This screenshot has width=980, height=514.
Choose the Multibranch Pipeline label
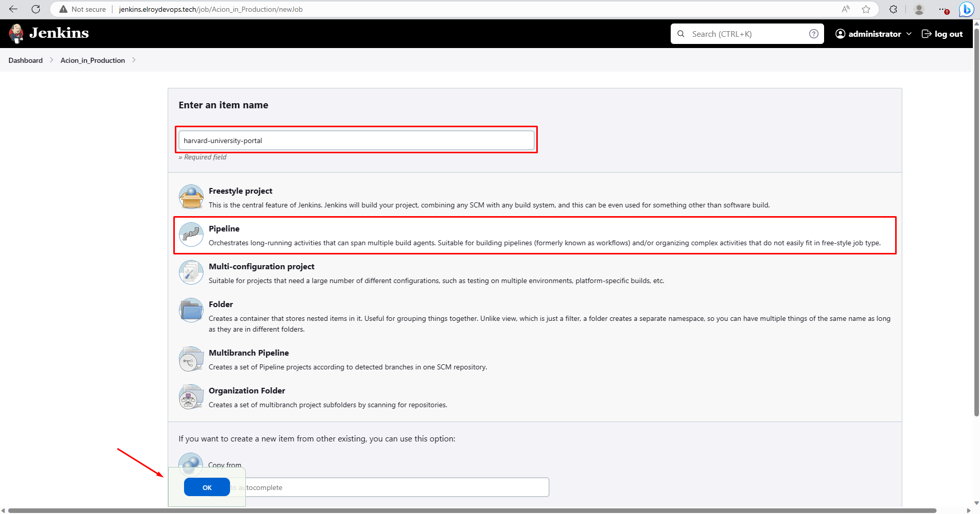click(248, 353)
